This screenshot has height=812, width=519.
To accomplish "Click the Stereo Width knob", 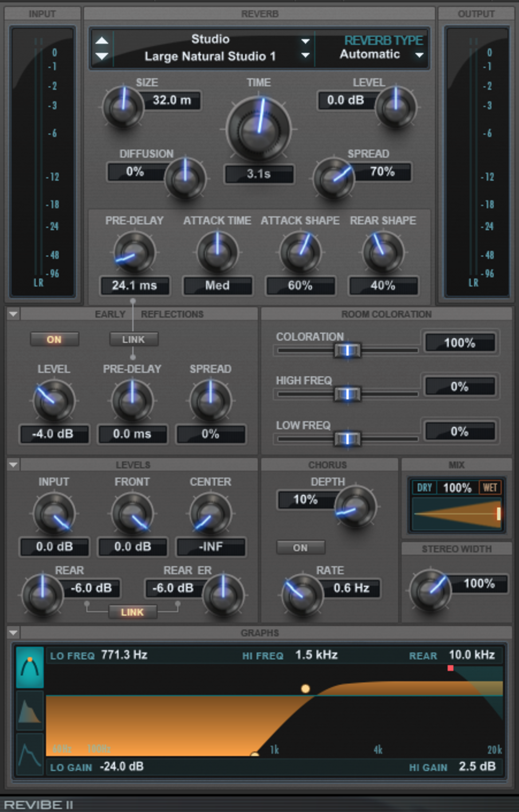I will click(430, 590).
